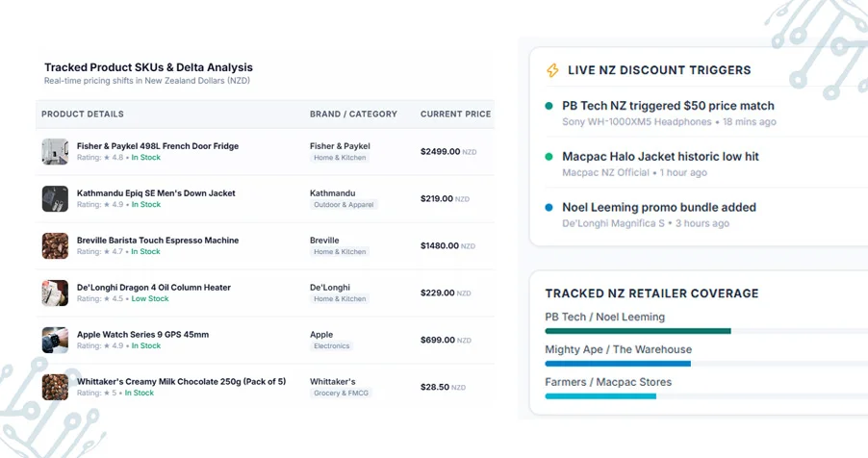Select the Fisher & Paykel 498L French Door Fridge title
The width and height of the screenshot is (868, 458).
point(158,146)
